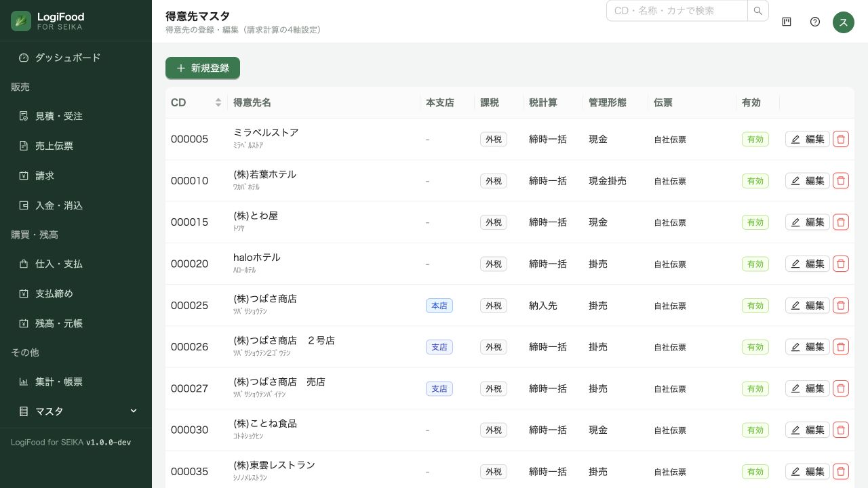
Task: Open 仕入・支払 in the sidebar
Action: [76, 264]
